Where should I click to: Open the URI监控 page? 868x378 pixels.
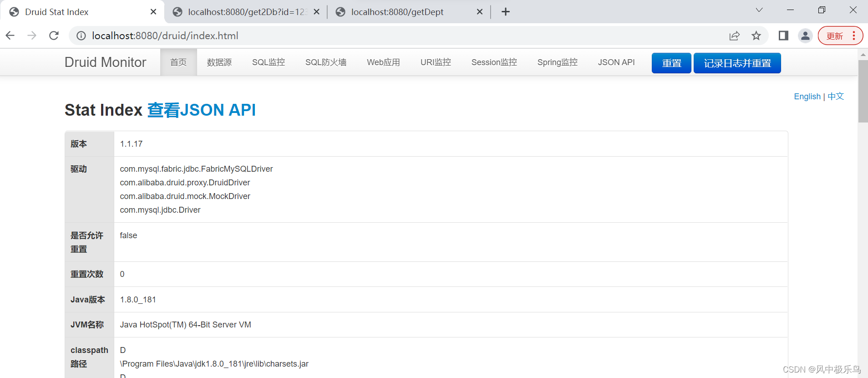(x=436, y=62)
